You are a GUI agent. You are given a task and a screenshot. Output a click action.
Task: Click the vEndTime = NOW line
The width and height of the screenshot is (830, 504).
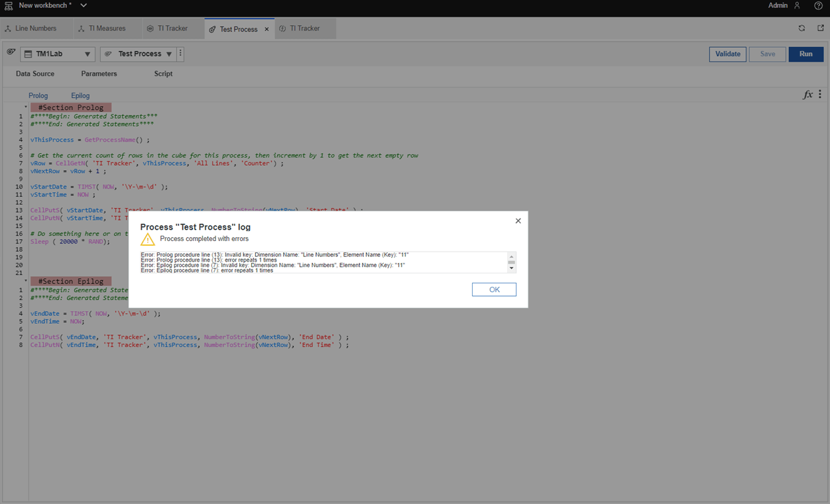click(x=57, y=321)
